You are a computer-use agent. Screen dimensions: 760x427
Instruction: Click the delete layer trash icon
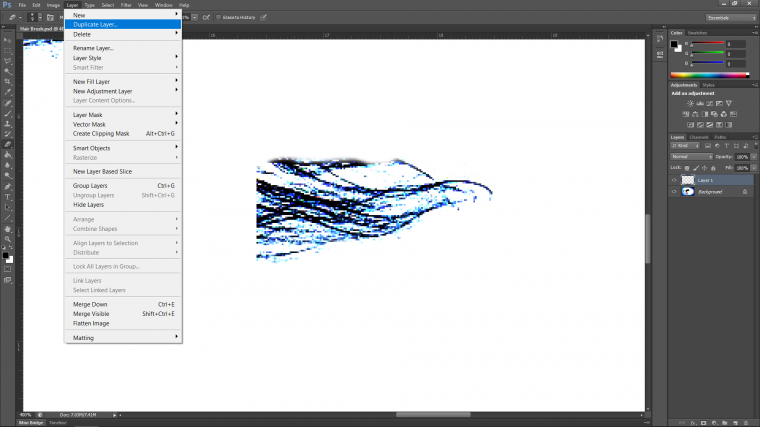pyautogui.click(x=746, y=423)
